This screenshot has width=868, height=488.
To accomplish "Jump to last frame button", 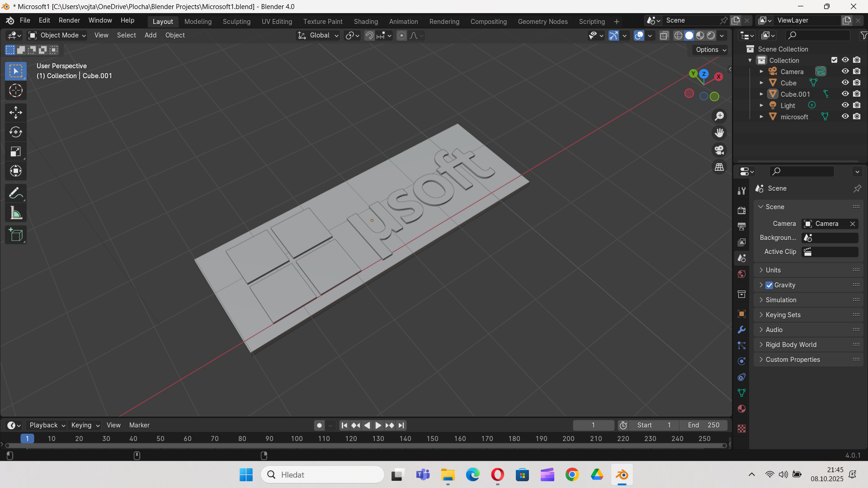I will pos(401,425).
